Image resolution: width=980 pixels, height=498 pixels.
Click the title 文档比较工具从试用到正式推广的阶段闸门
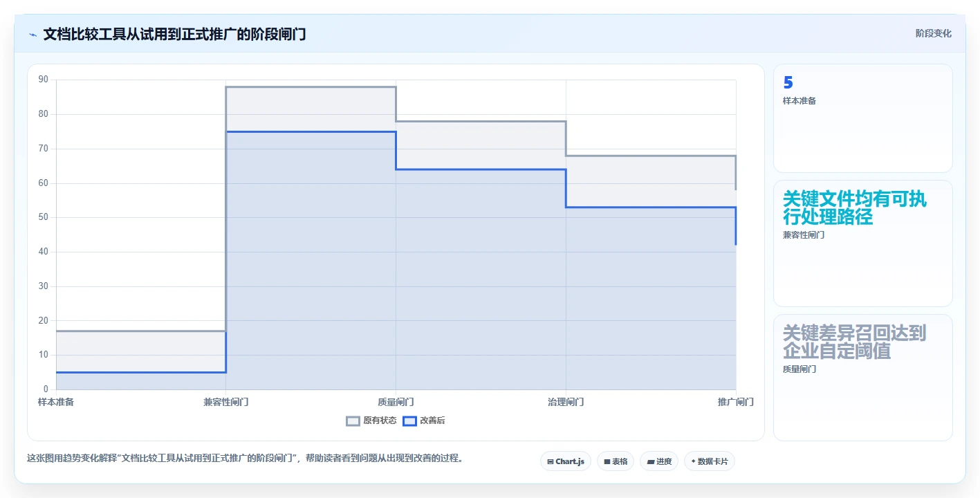[175, 34]
